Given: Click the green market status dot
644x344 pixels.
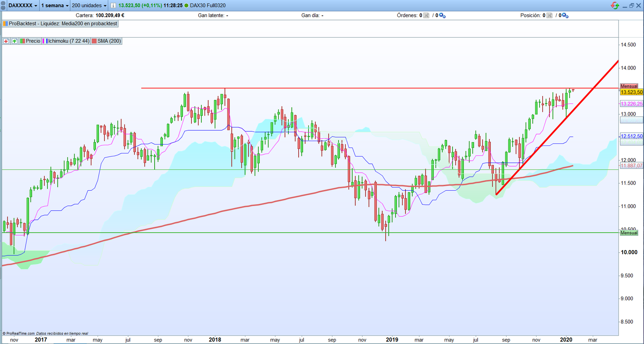Looking at the screenshot, I should coord(187,6).
